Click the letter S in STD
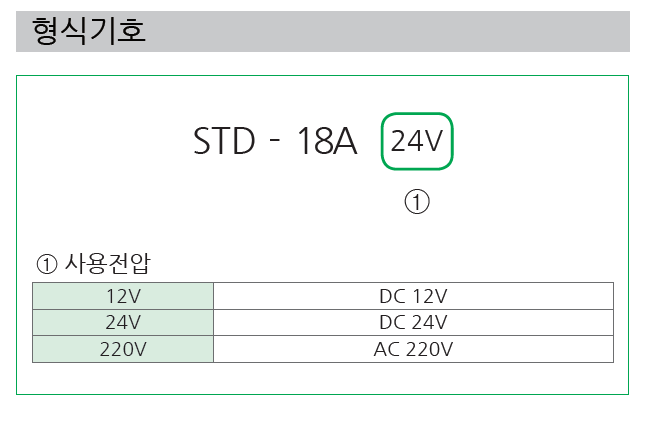The height and width of the screenshot is (432, 650). point(203,142)
